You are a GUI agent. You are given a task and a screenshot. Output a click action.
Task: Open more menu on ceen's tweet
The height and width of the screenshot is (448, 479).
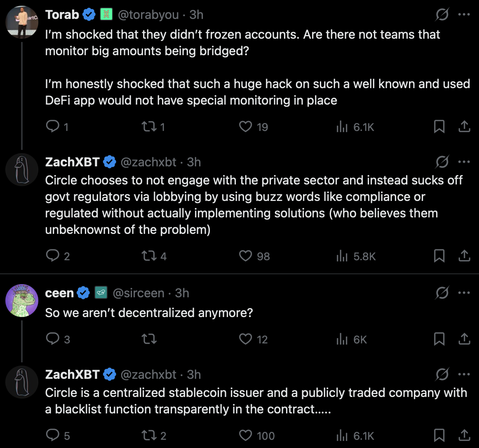coord(464,293)
